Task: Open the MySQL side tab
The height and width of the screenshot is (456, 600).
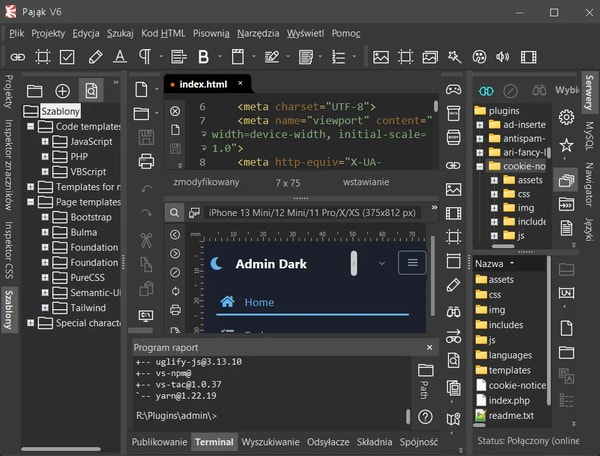Action: (x=589, y=135)
